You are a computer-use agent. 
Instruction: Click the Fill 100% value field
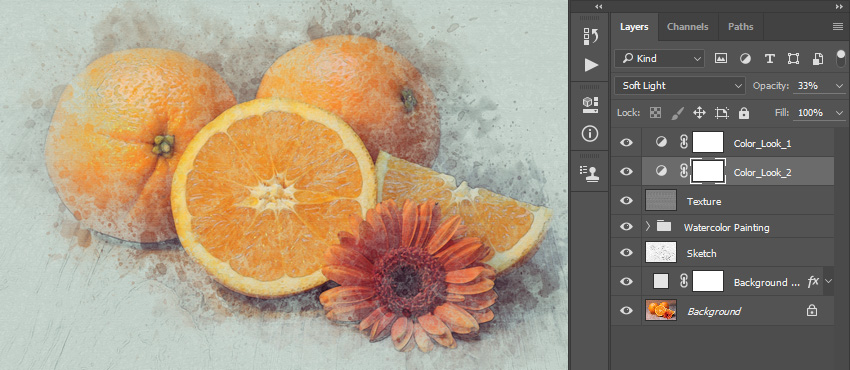(x=812, y=113)
